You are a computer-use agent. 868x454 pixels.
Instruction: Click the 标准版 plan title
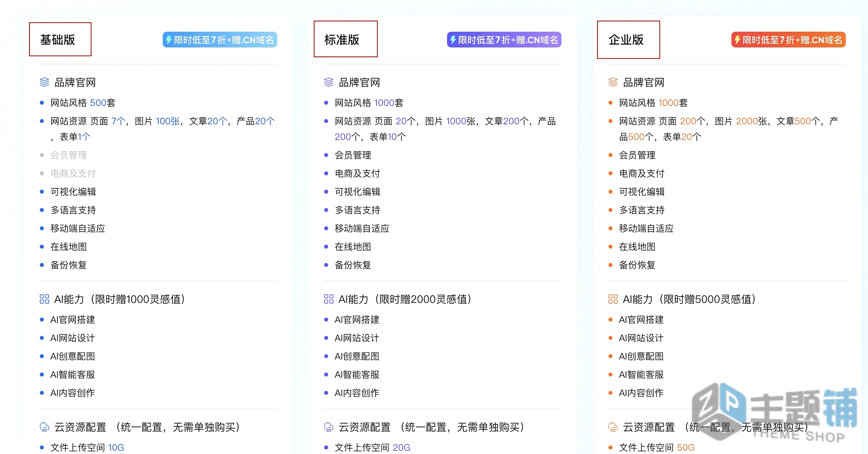(342, 40)
